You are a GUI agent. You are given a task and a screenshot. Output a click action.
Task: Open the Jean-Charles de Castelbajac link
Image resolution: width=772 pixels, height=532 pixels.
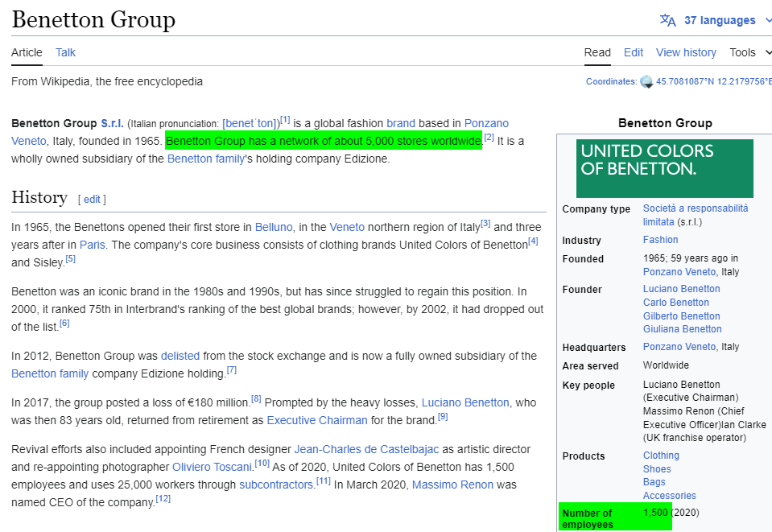pyautogui.click(x=366, y=449)
